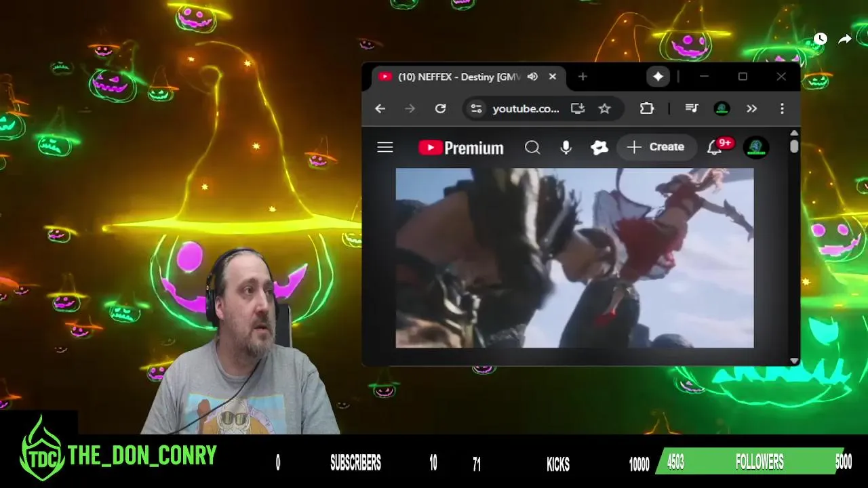The image size is (868, 488).
Task: Mute the tab with speaker icon
Action: pyautogui.click(x=532, y=77)
